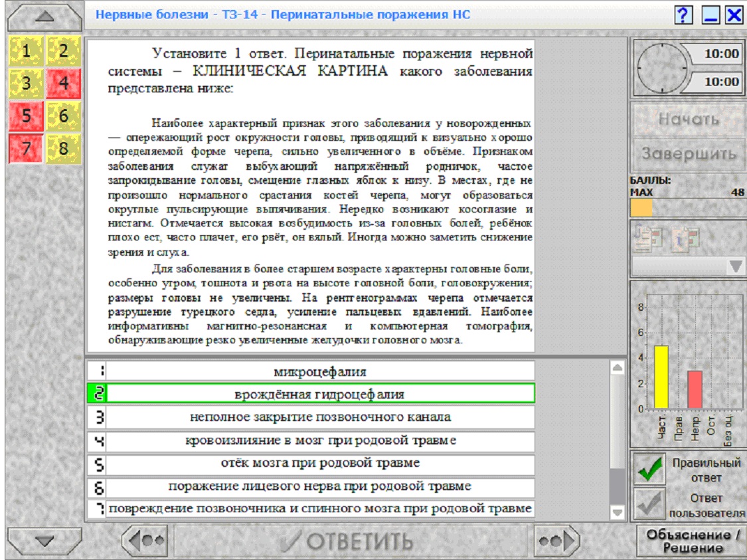This screenshot has width=747, height=560.
Task: Open Объяснение / Решение
Action: pyautogui.click(x=692, y=541)
